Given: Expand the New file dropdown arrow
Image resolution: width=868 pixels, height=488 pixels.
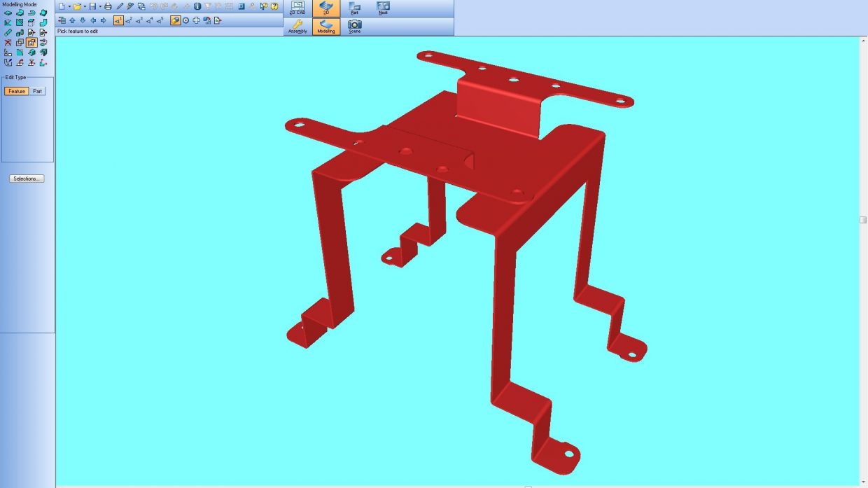Looking at the screenshot, I should 69,6.
